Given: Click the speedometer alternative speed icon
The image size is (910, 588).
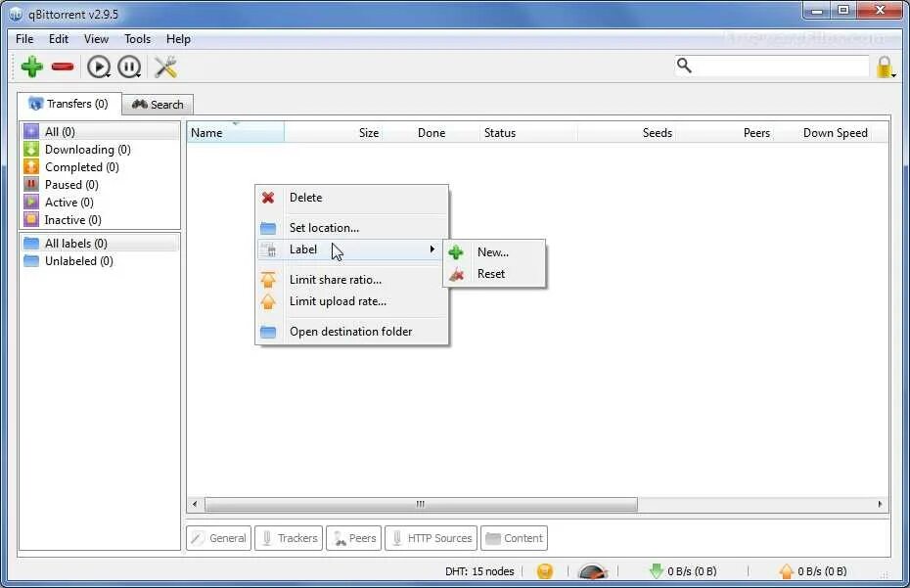Looking at the screenshot, I should (x=593, y=571).
